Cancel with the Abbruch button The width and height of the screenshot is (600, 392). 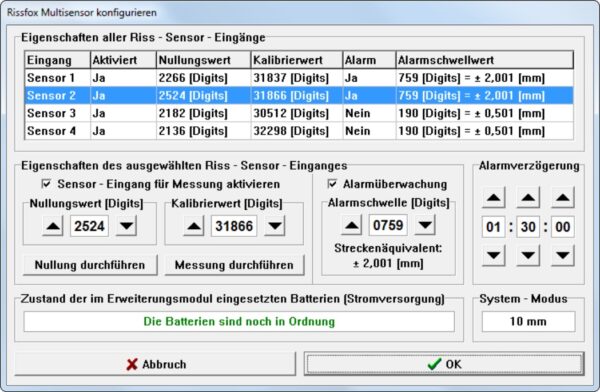[x=155, y=364]
